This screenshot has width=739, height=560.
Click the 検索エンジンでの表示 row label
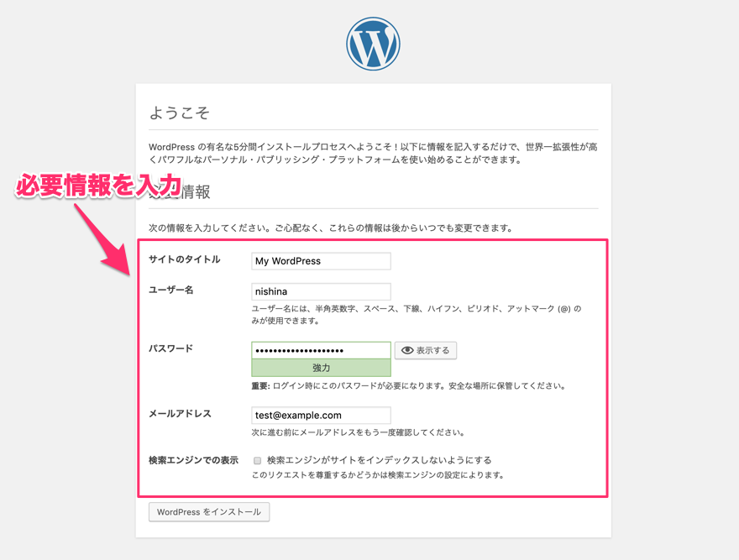[193, 460]
